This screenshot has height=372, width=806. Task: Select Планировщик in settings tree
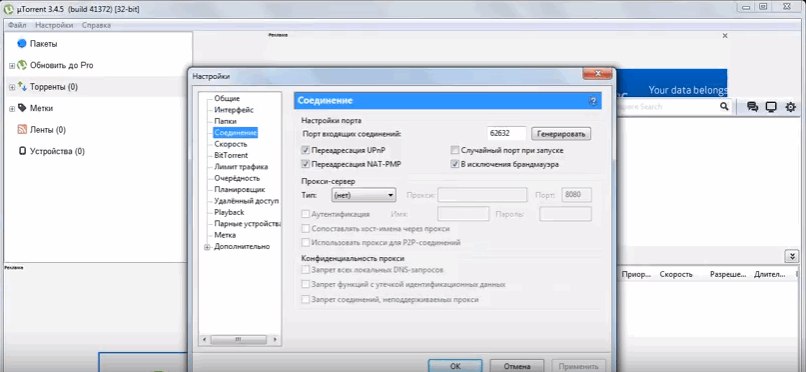point(240,189)
